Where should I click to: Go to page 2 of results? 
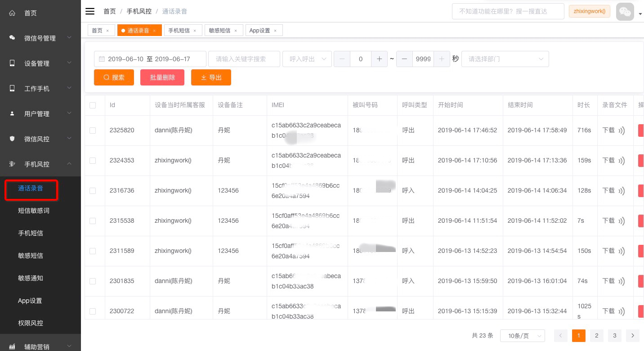596,335
